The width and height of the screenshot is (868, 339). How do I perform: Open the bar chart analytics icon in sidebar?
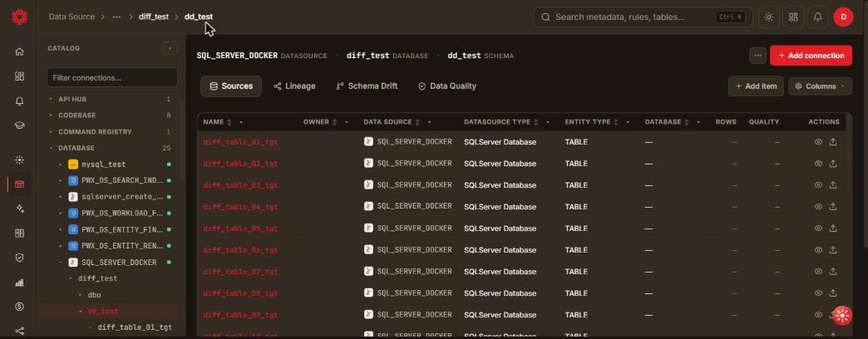[19, 282]
